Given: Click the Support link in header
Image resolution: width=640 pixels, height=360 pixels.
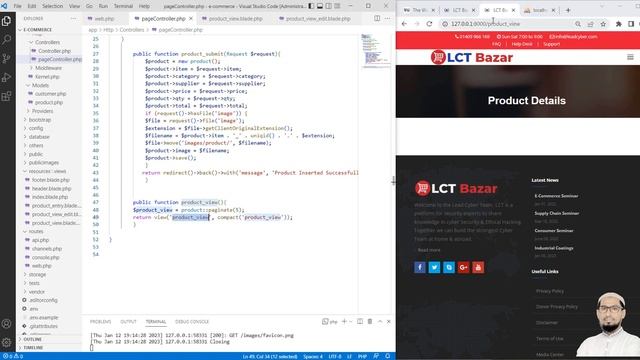Looking at the screenshot, I should coord(551,44).
